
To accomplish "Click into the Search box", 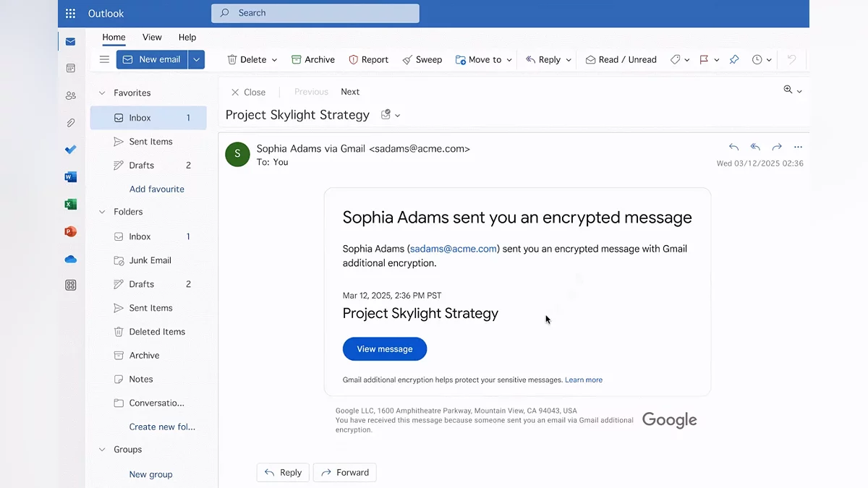I will (315, 13).
